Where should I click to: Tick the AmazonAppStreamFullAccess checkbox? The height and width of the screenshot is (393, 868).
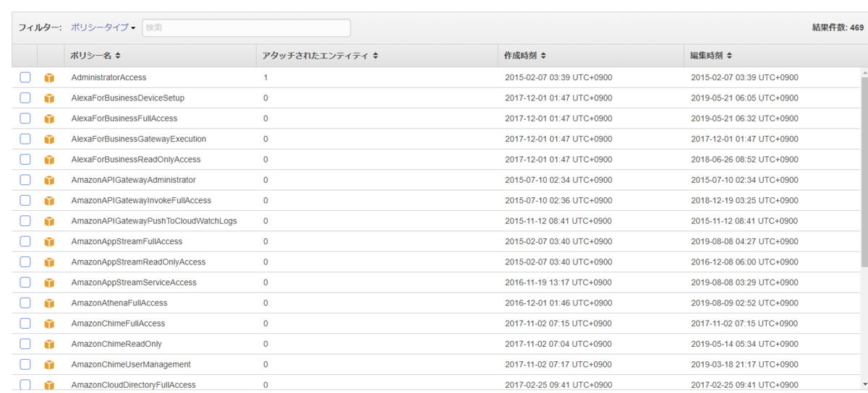click(x=25, y=241)
